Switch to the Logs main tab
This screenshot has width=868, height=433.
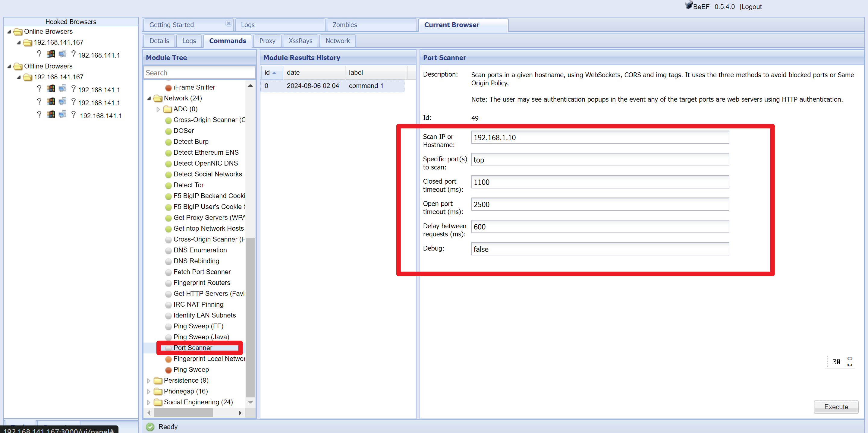pos(280,25)
